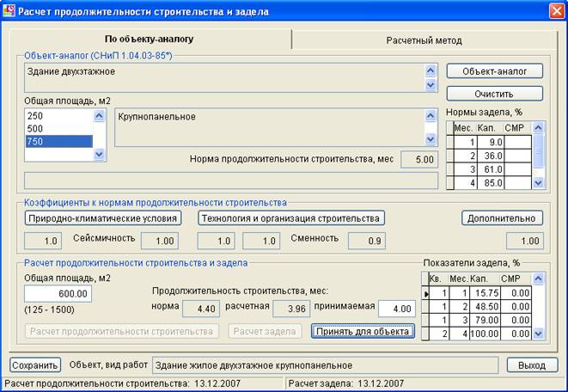Click the Общая площадь input field with 600.00
This screenshot has width=568, height=392.
pyautogui.click(x=58, y=293)
